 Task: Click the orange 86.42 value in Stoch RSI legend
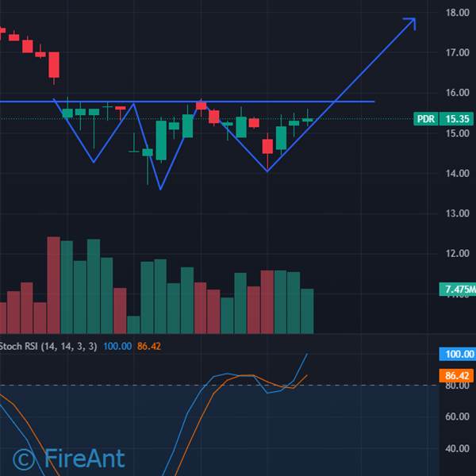tap(149, 347)
